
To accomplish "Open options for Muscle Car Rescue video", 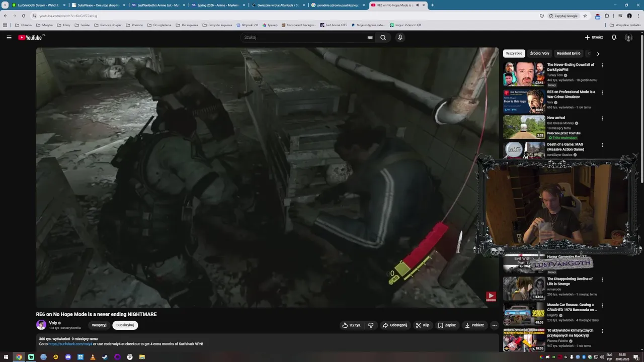I will [x=602, y=305].
